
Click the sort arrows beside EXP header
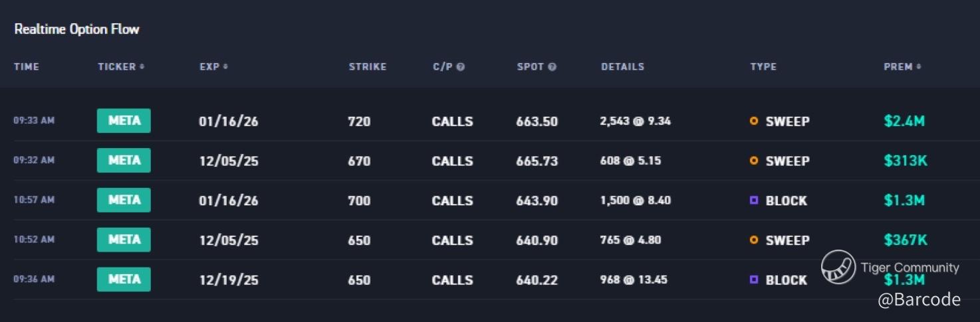click(x=225, y=67)
